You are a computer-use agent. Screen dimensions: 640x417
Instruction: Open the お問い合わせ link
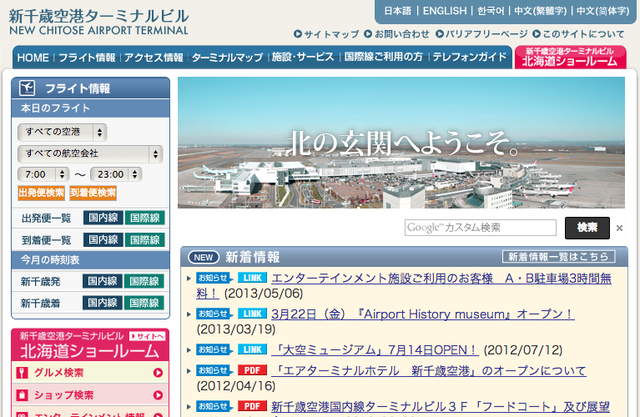(x=397, y=34)
